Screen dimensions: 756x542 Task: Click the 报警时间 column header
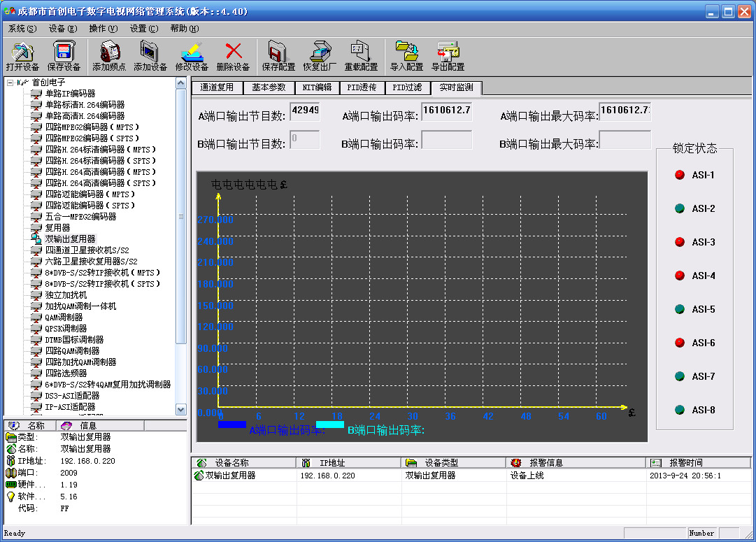point(698,463)
